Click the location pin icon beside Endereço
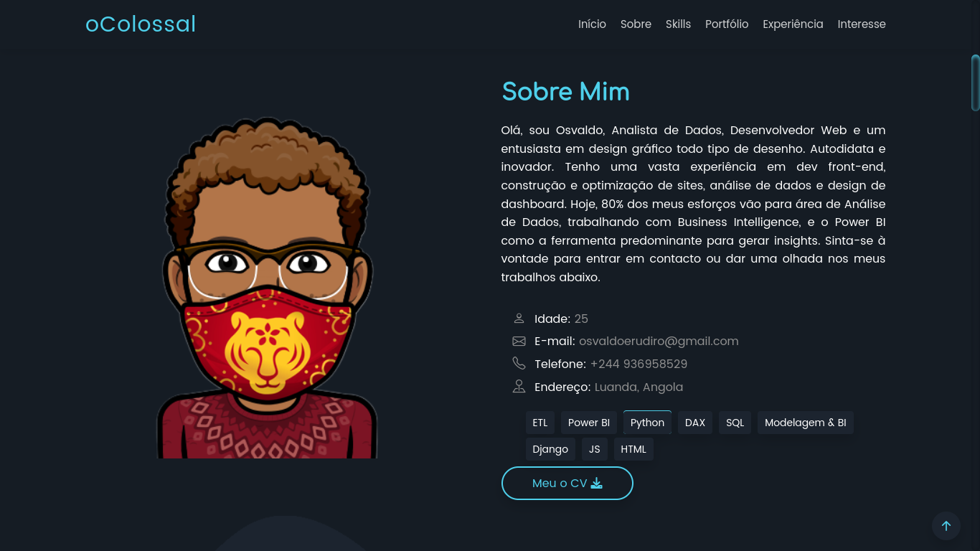Image resolution: width=980 pixels, height=551 pixels. (x=519, y=386)
